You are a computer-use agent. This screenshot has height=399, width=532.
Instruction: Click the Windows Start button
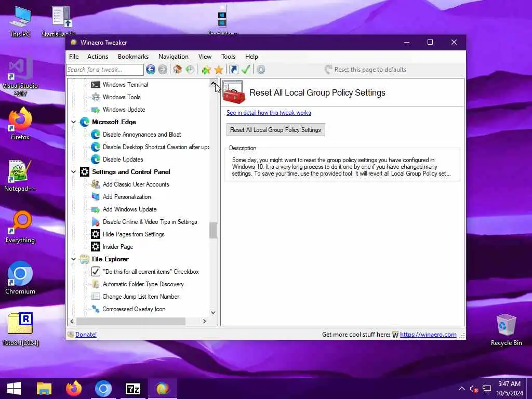click(14, 389)
